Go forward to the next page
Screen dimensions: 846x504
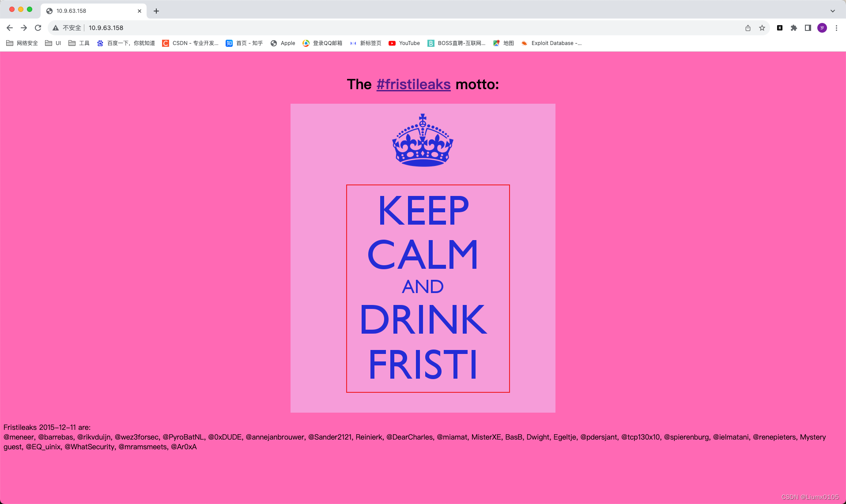click(x=24, y=28)
